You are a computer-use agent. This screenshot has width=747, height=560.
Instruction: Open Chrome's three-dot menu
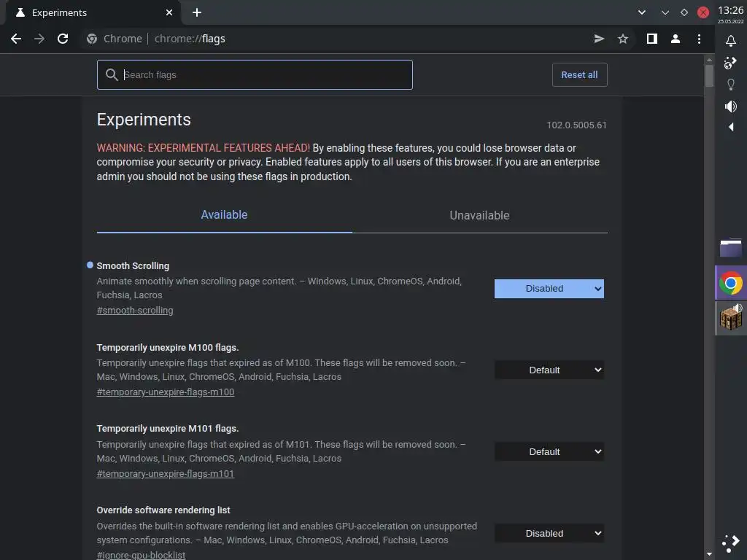pos(699,39)
